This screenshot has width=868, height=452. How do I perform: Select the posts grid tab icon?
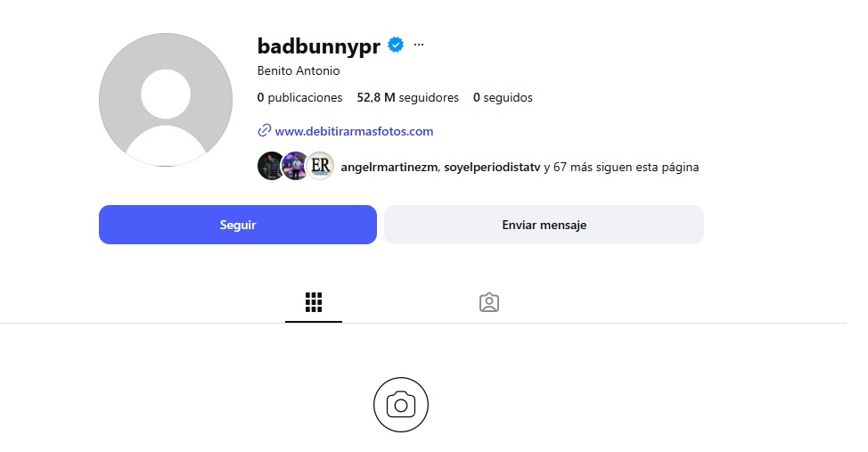coord(314,302)
